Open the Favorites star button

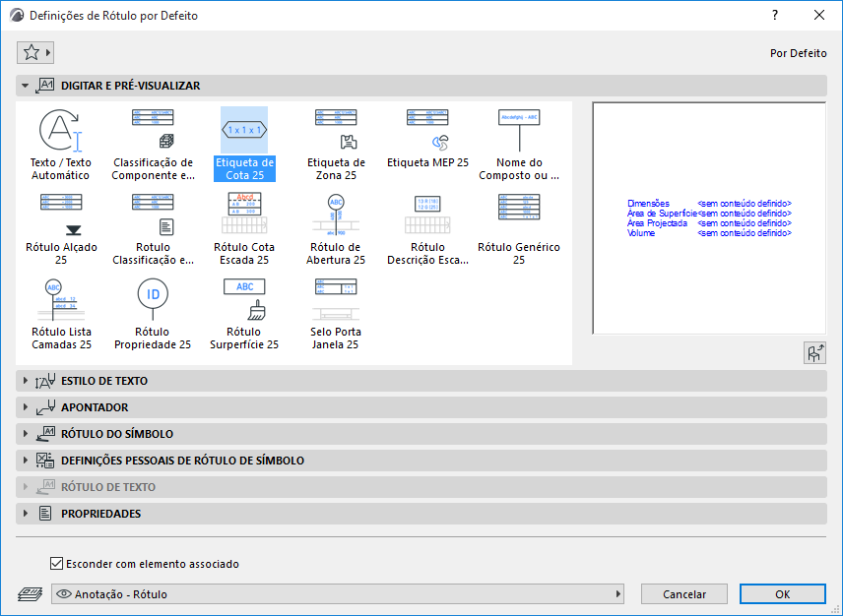[x=35, y=52]
